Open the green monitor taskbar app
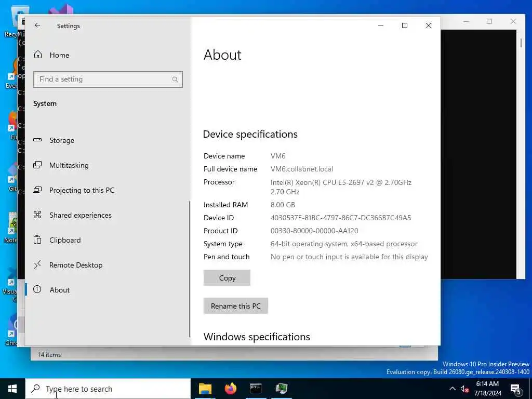532x399 pixels. 281,389
